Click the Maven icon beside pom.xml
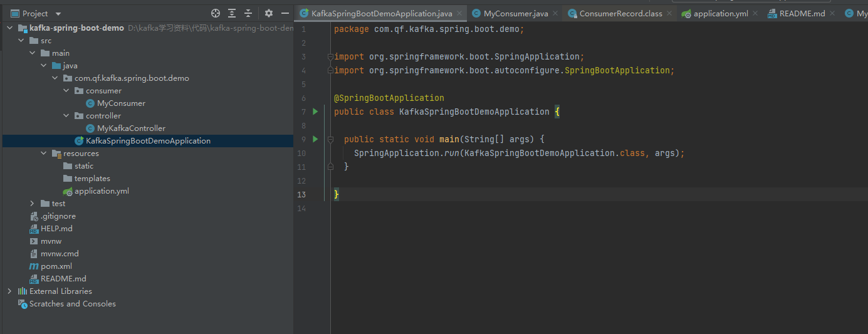 [34, 266]
